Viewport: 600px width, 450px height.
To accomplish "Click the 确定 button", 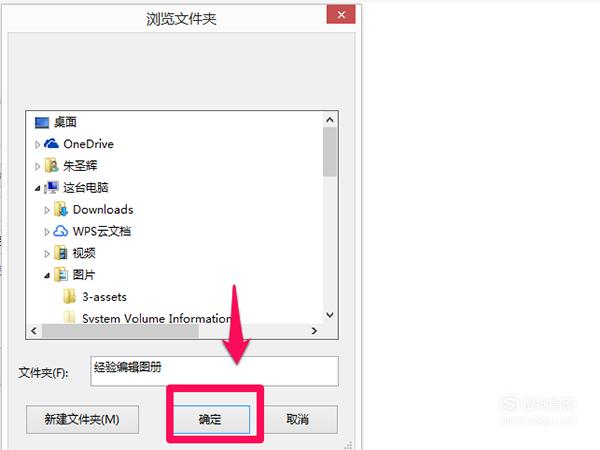I will (x=211, y=419).
